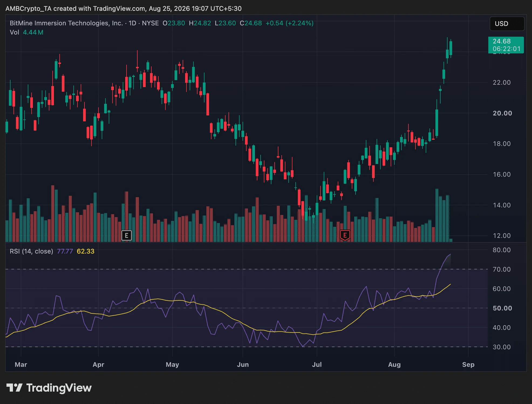532x404 pixels.
Task: Click the high price value H24.82
Action: [200, 23]
